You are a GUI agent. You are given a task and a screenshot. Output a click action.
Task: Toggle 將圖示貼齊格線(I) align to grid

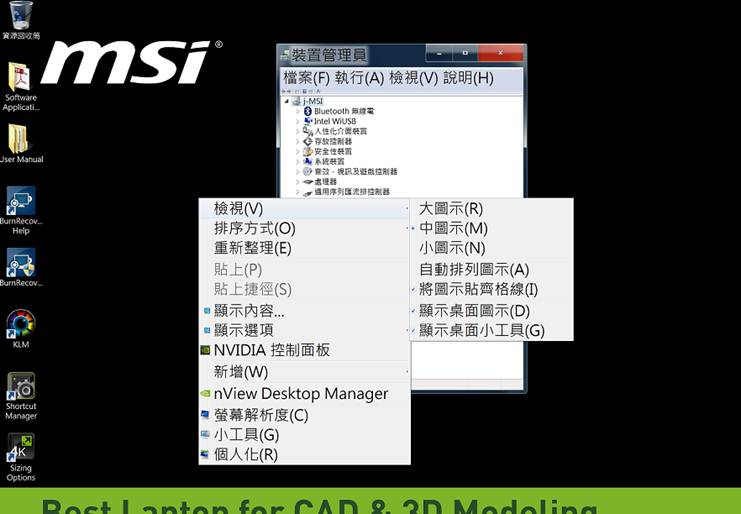pyautogui.click(x=478, y=289)
